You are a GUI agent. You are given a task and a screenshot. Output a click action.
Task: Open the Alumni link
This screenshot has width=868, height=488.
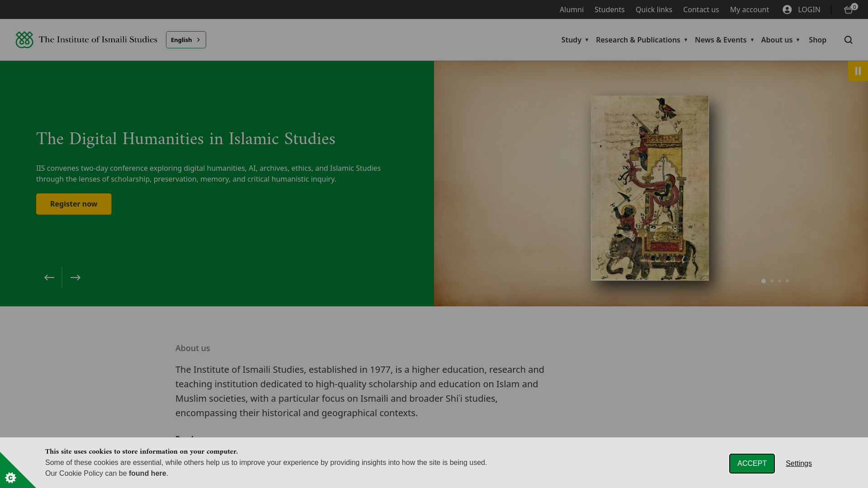tap(571, 9)
